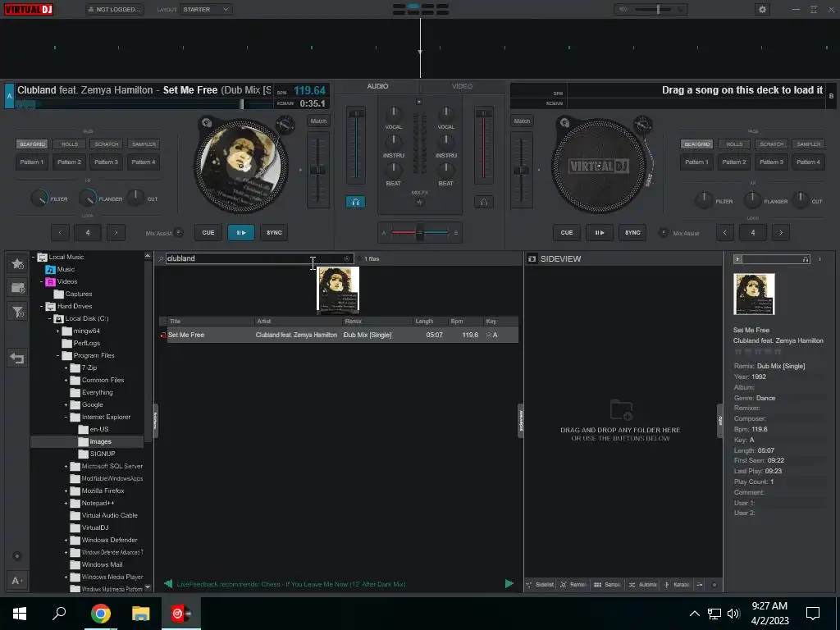
Task: Open the Sidelist tab at bottom
Action: click(540, 584)
